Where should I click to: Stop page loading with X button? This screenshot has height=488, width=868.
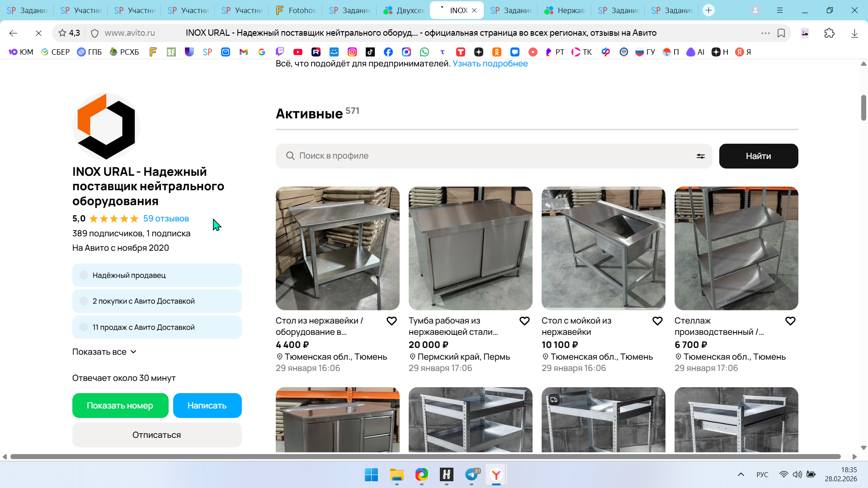pyautogui.click(x=38, y=33)
